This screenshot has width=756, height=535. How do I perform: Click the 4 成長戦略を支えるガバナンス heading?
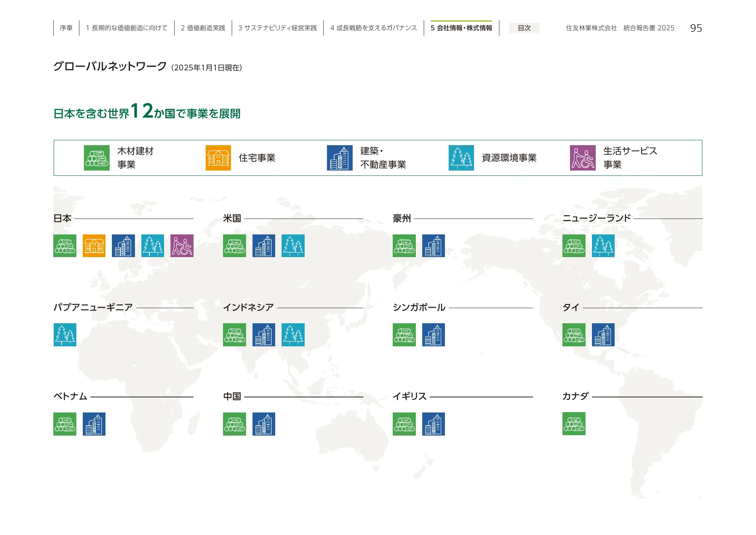point(373,28)
